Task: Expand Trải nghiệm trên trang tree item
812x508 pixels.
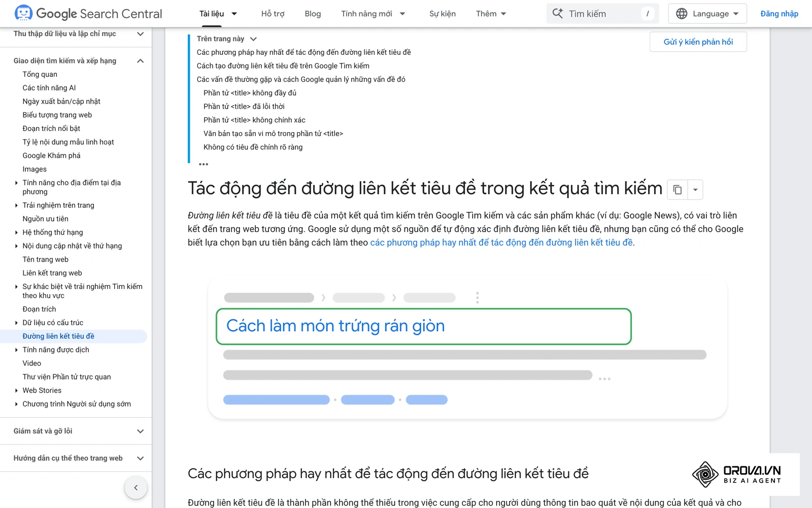Action: coord(16,205)
